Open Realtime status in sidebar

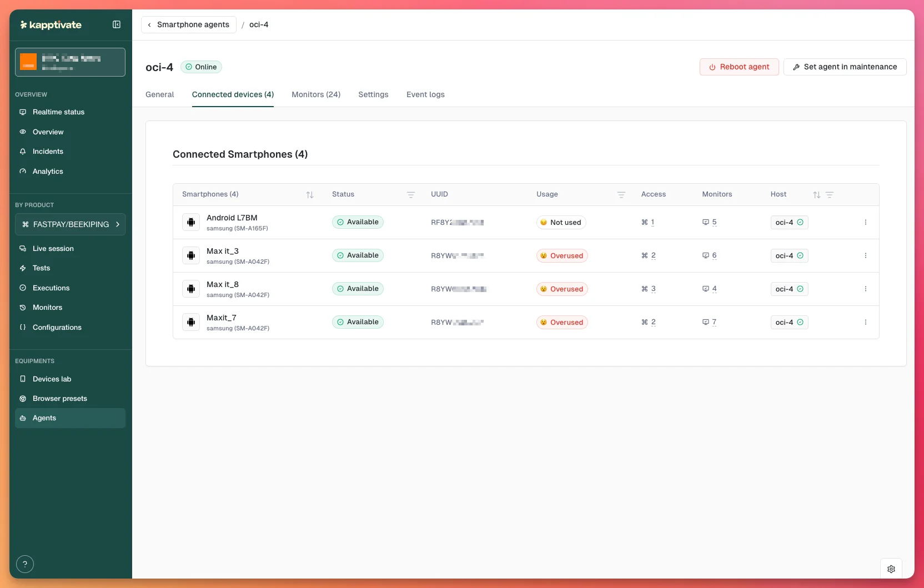pyautogui.click(x=70, y=112)
